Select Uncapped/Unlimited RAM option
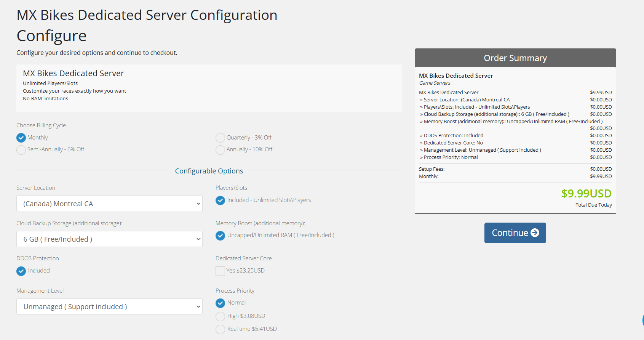 tap(220, 236)
